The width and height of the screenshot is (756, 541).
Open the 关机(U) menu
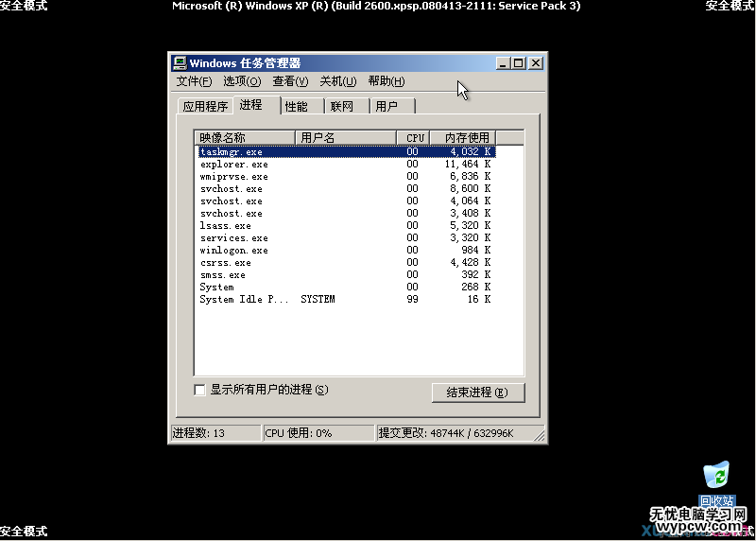pyautogui.click(x=338, y=81)
